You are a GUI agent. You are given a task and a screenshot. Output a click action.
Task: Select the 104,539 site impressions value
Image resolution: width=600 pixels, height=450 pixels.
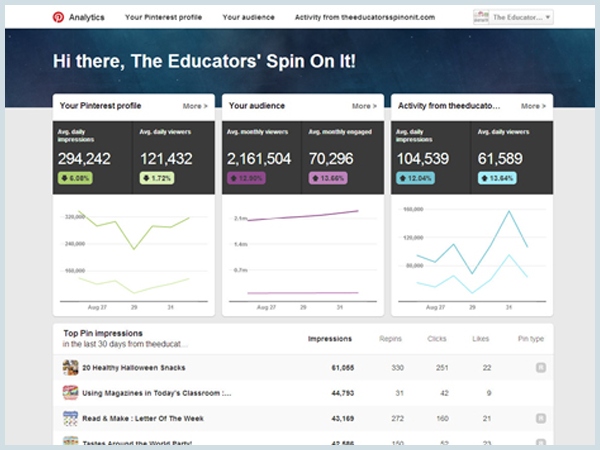pos(422,159)
